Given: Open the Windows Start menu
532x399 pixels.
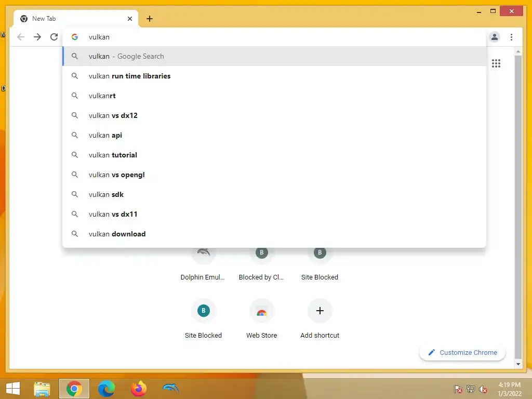Looking at the screenshot, I should pyautogui.click(x=13, y=389).
